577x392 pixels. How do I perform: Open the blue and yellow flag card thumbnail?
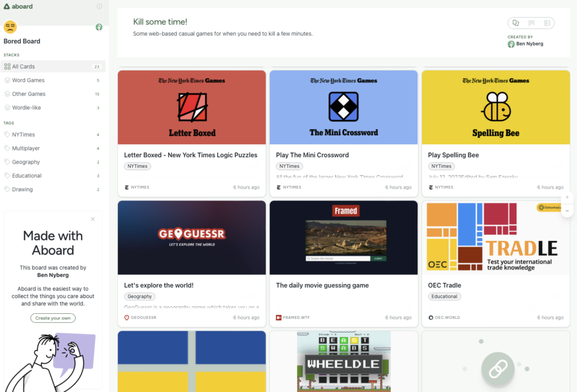[192, 362]
